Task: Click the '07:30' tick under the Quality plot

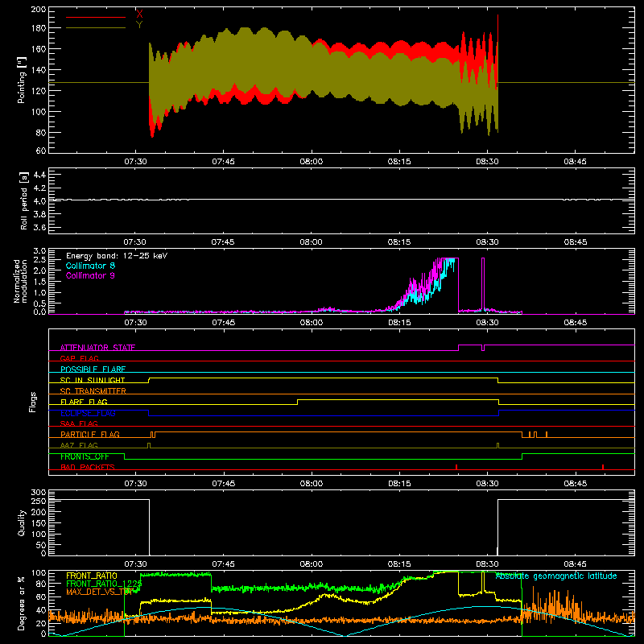Action: [135, 564]
